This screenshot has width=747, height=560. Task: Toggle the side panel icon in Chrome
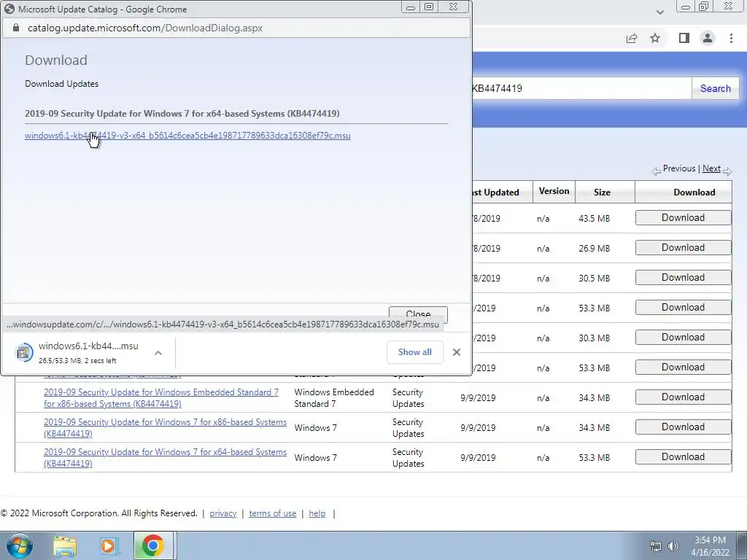(x=684, y=38)
